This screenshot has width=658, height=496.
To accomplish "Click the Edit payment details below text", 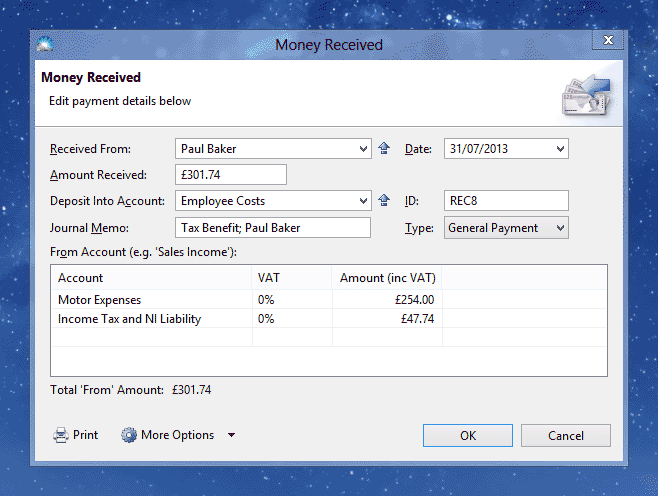I will coord(120,101).
